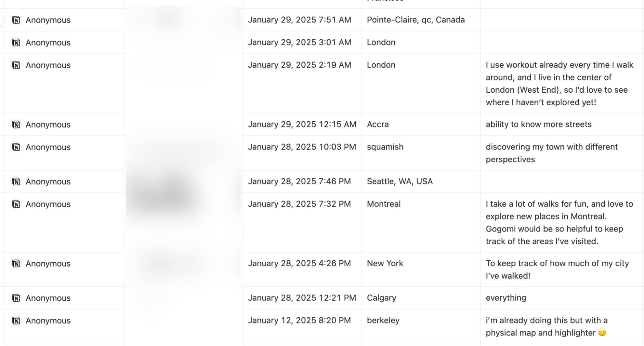This screenshot has width=644, height=346.
Task: Click the Anonymous name on the Accra row
Action: (48, 125)
